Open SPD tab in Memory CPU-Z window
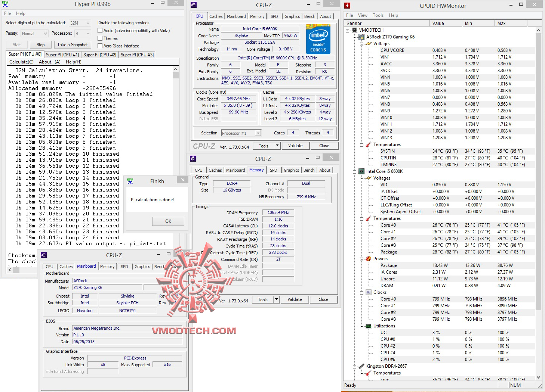 [274, 170]
